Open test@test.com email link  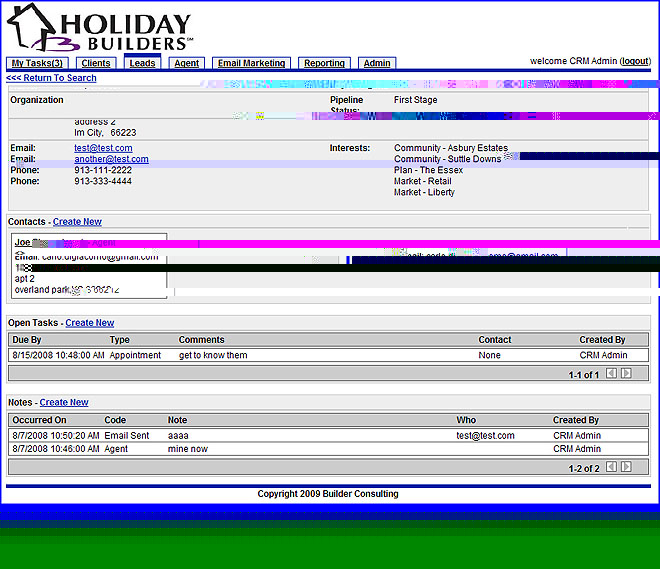[103, 148]
